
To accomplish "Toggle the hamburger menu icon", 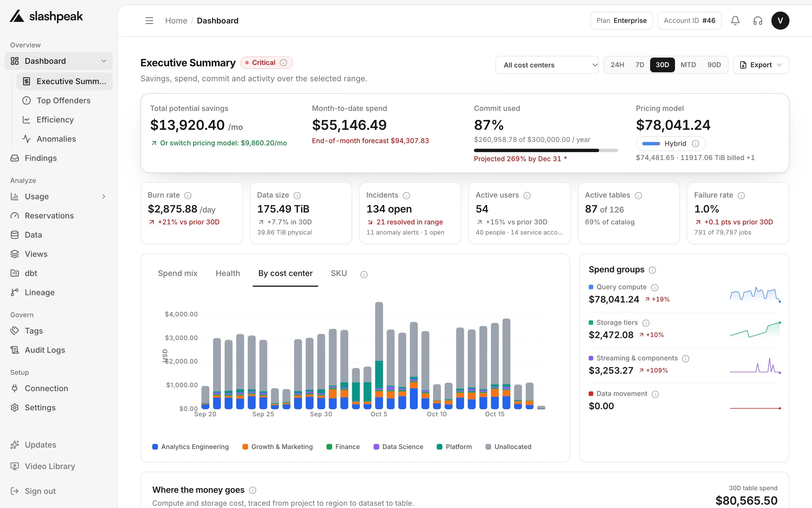I will [x=149, y=21].
